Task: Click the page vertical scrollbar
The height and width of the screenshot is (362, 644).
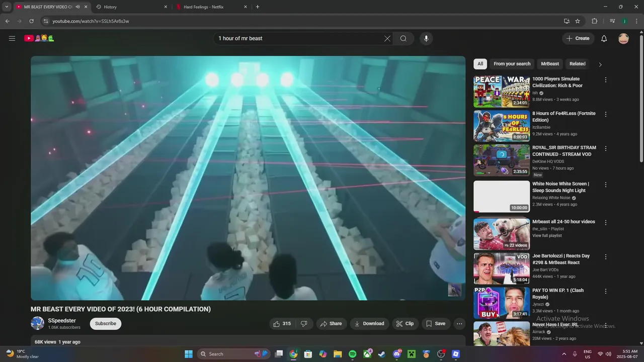Action: pos(641,98)
